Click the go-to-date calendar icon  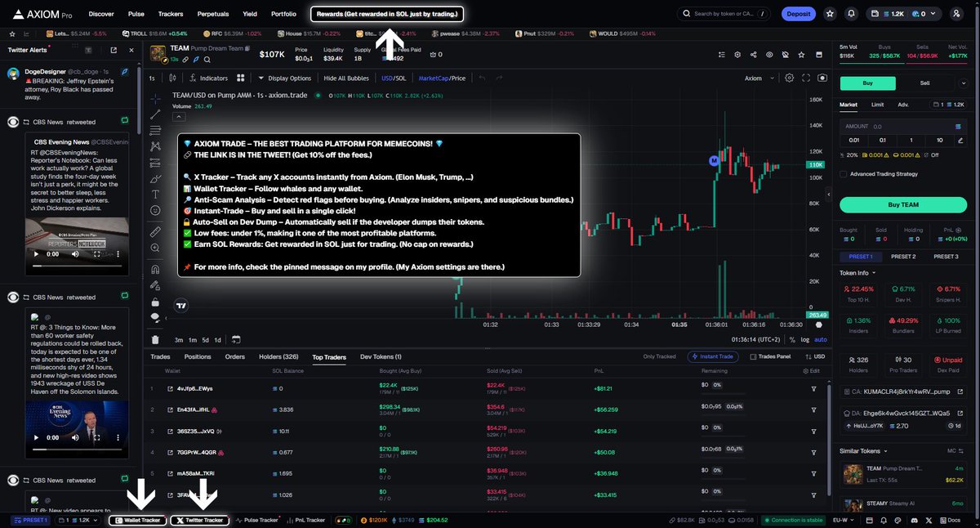(236, 339)
